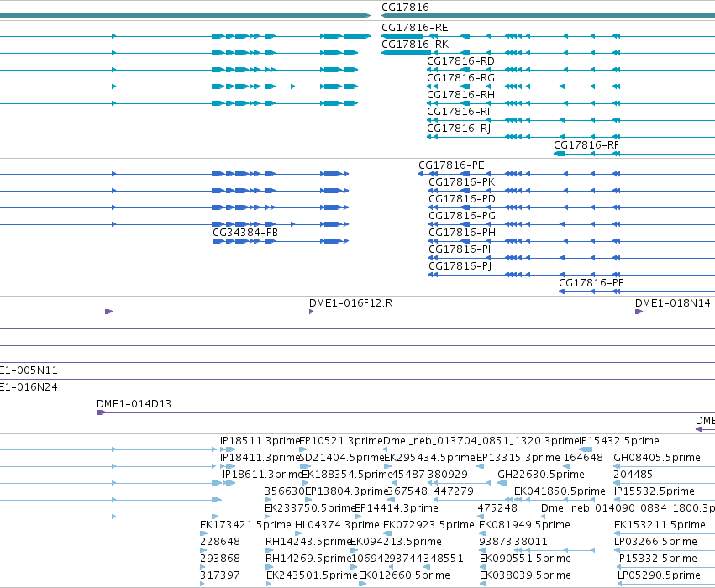Click EST IP15432.5prime
This screenshot has width=715, height=588.
click(618, 441)
